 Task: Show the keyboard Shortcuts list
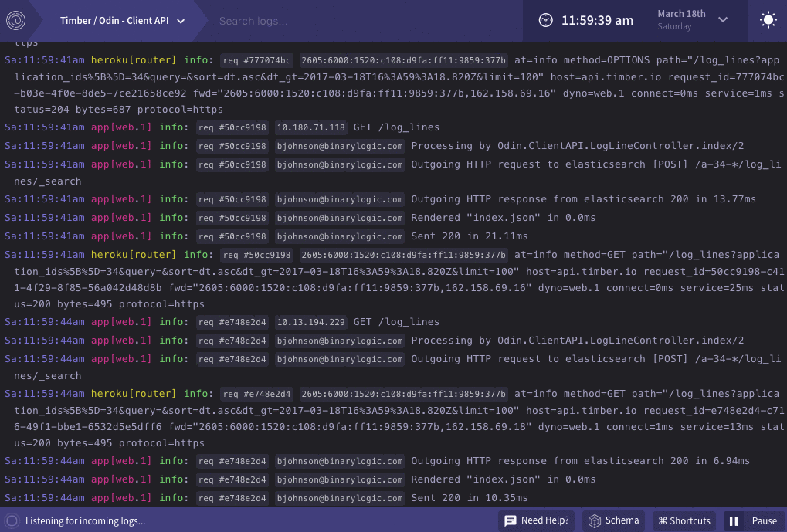(684, 520)
